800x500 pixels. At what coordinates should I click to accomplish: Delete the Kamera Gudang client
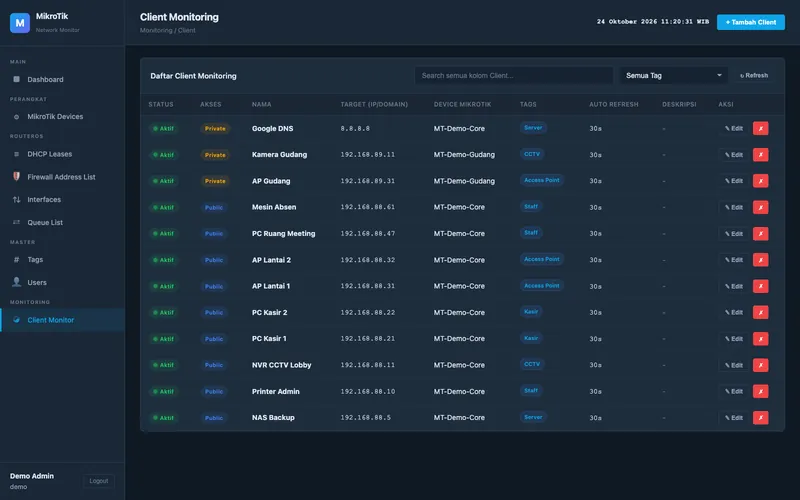coord(760,155)
